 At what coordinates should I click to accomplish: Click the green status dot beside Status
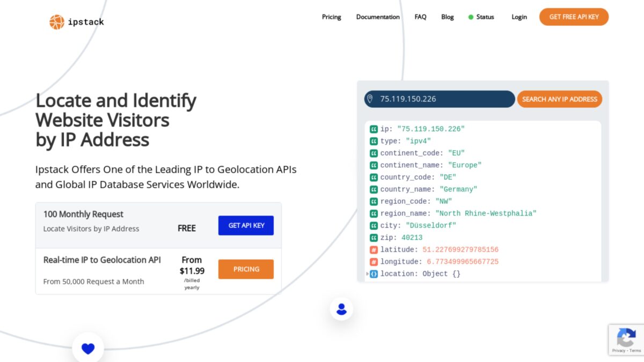point(471,17)
